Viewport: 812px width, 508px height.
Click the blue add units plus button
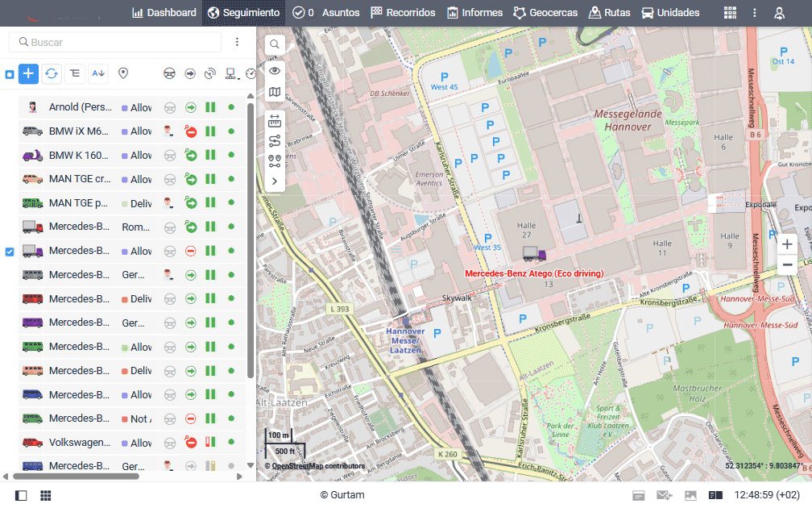tap(28, 73)
